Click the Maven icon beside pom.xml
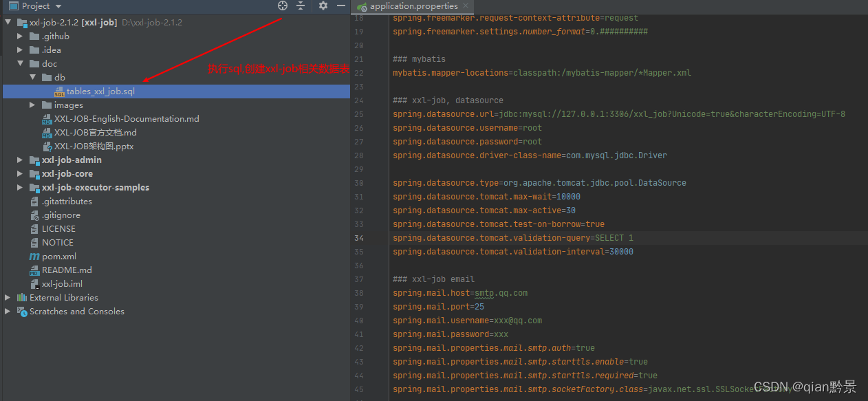 click(34, 257)
